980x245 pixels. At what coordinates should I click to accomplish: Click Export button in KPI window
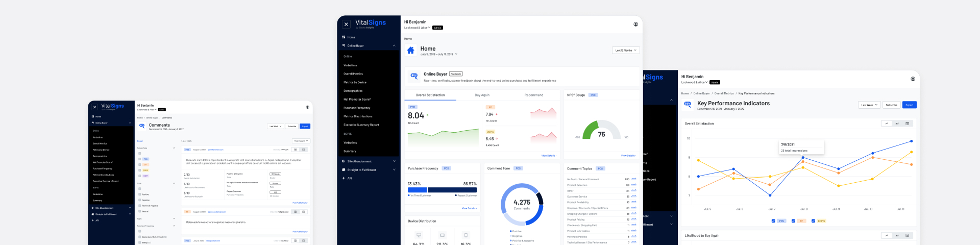(910, 105)
